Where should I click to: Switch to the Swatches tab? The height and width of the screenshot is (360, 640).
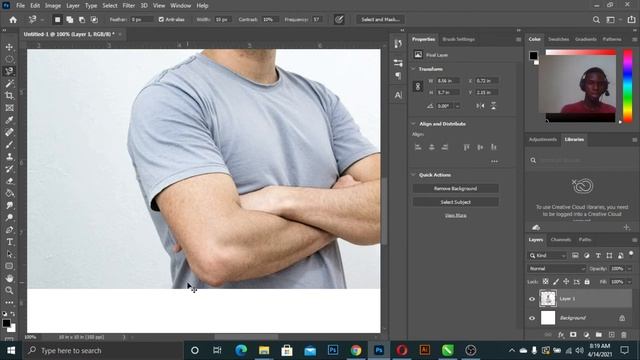(558, 39)
